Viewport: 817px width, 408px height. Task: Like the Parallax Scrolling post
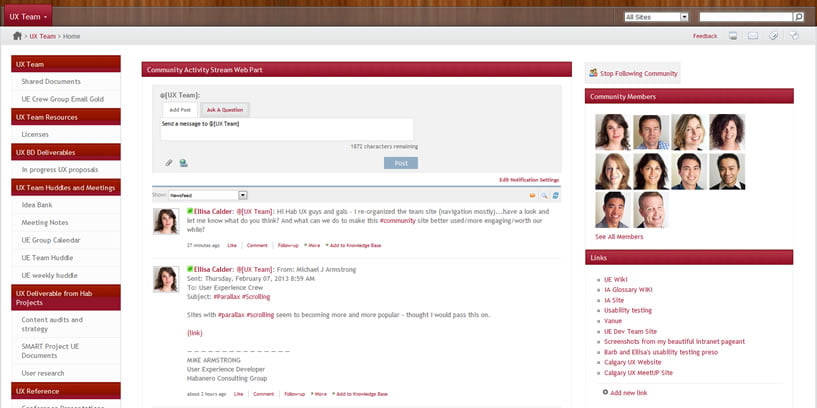238,394
